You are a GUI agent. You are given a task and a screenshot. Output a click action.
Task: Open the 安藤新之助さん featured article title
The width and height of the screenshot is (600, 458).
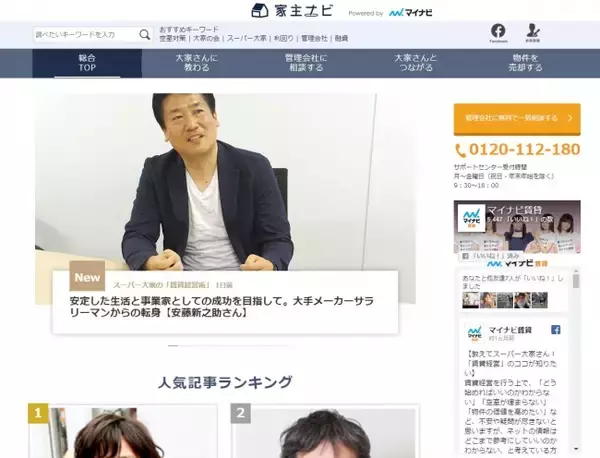tap(232, 306)
